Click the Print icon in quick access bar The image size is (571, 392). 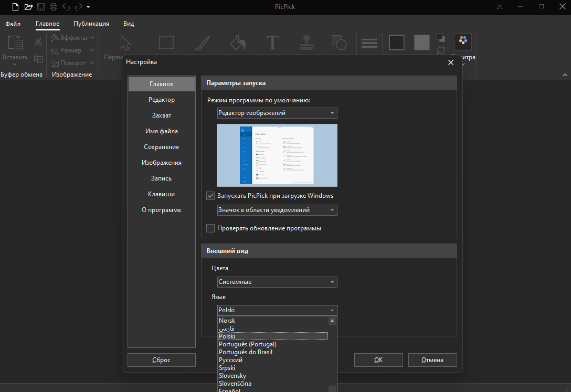[x=53, y=7]
